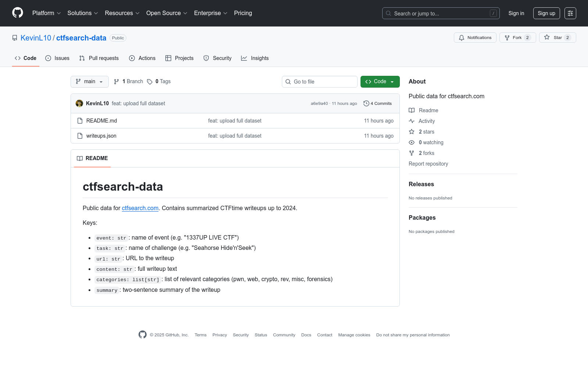Click the Go to file search field
The height and width of the screenshot is (368, 588).
pyautogui.click(x=320, y=82)
